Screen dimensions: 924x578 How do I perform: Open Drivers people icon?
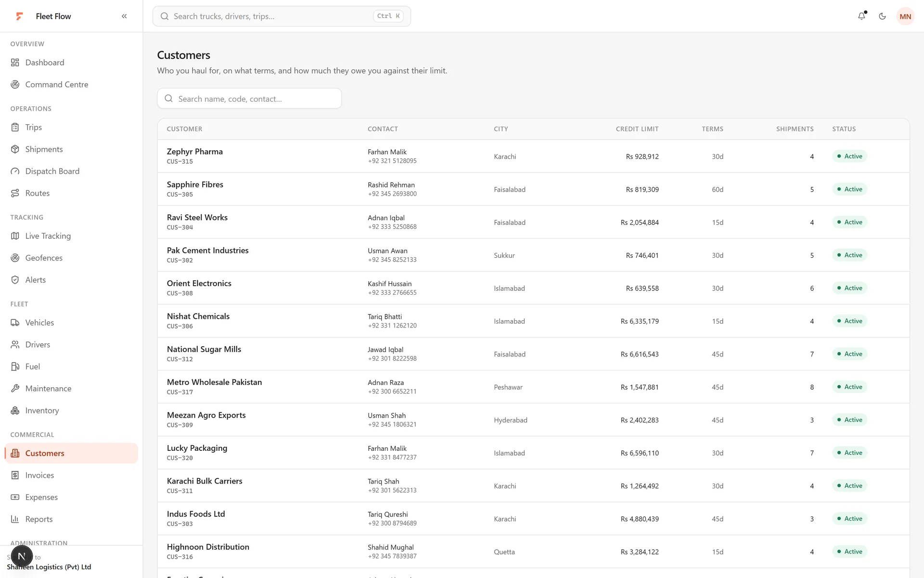15,345
